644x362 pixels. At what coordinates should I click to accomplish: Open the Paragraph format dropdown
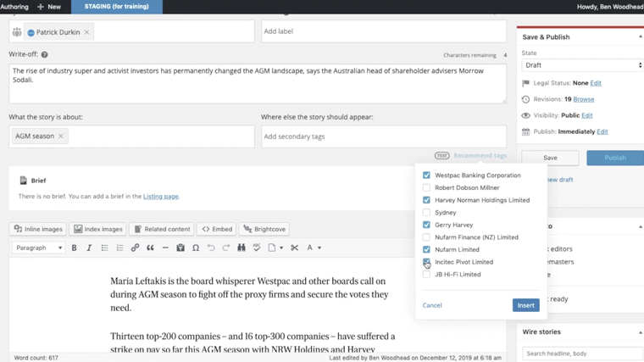(x=39, y=248)
